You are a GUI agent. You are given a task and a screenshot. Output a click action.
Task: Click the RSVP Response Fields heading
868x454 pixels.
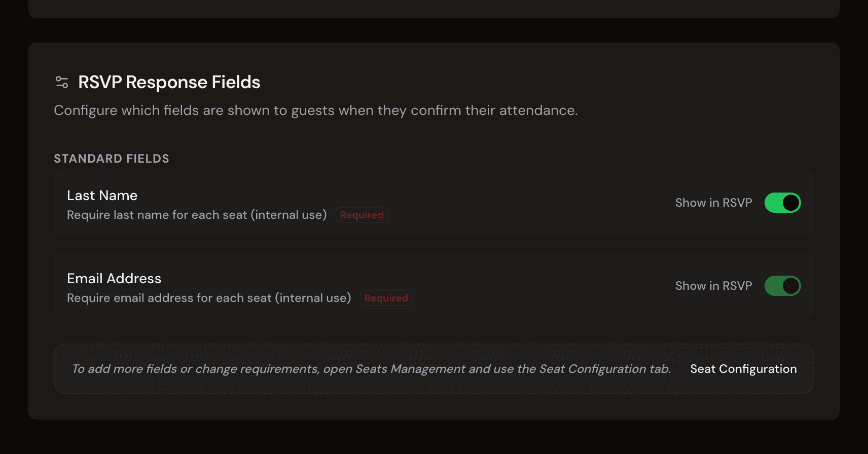tap(169, 82)
